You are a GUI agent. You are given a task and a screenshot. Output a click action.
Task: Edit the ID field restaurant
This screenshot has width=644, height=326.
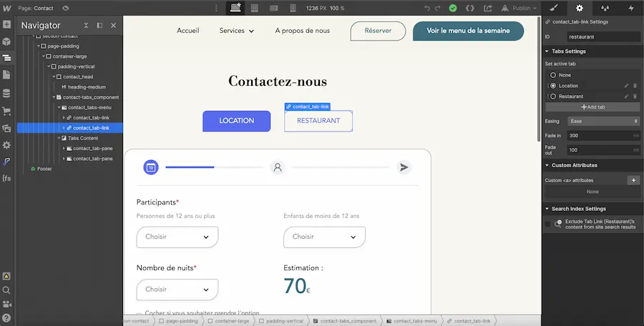pyautogui.click(x=603, y=36)
